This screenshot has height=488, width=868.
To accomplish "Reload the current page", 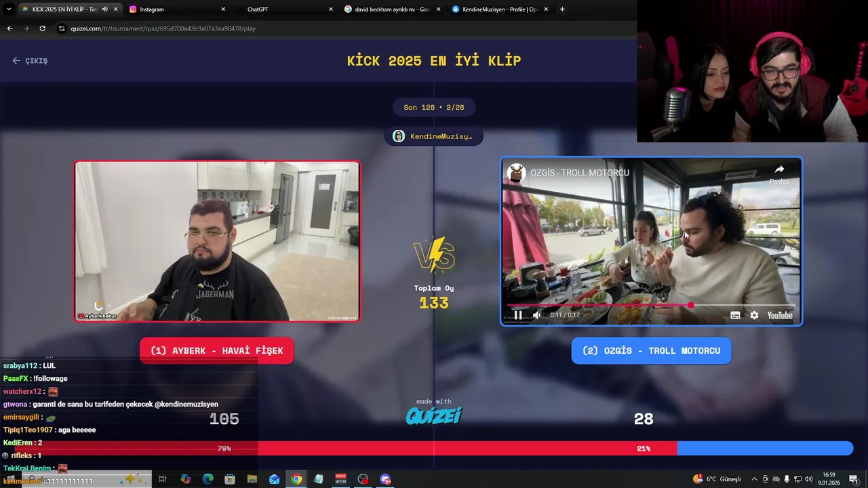I will 42,28.
